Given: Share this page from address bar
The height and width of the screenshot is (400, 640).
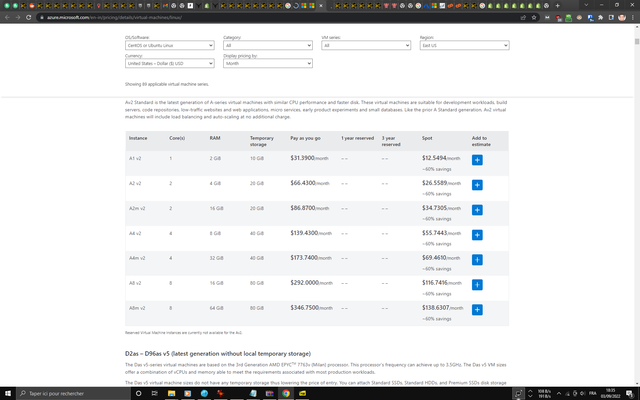Looking at the screenshot, I should (523, 18).
